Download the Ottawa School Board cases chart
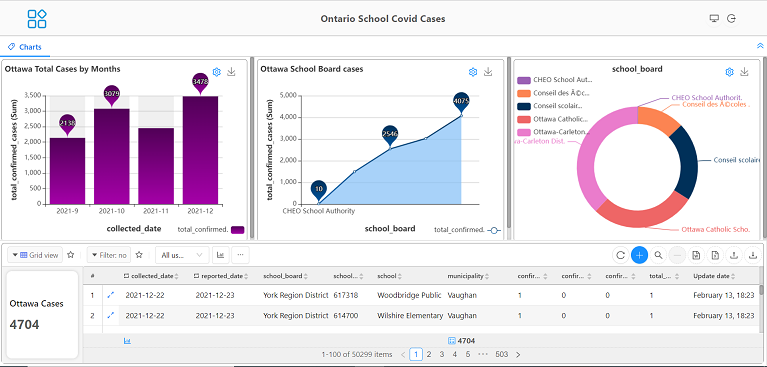This screenshot has width=767, height=367. (488, 72)
